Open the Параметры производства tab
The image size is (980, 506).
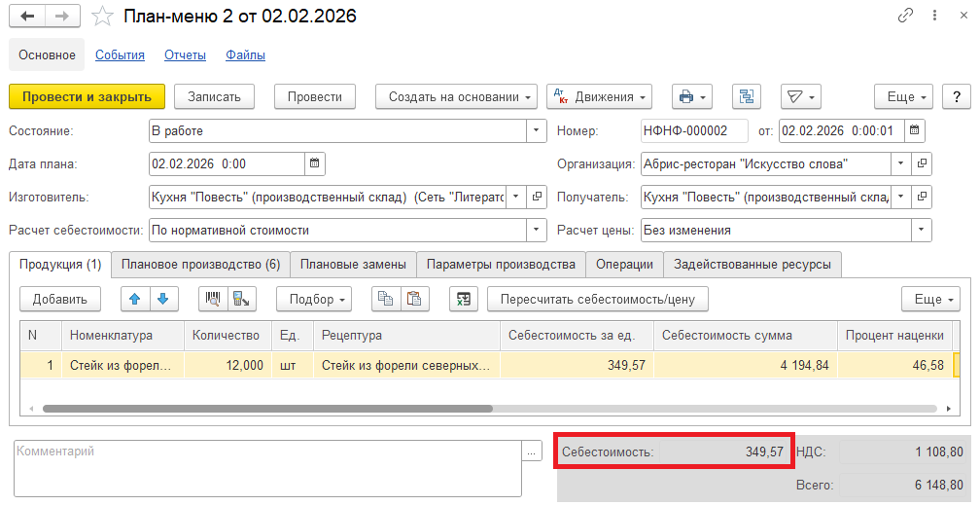pyautogui.click(x=501, y=265)
